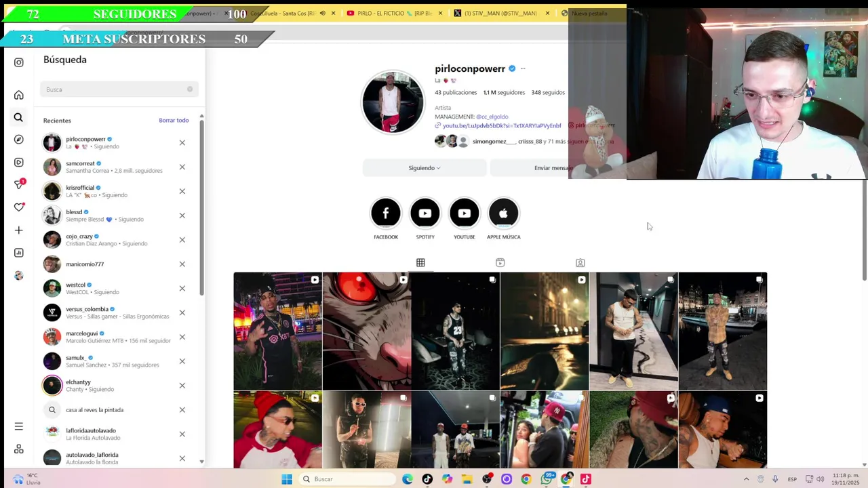Screen dimensions: 868x488
Task: Open own profile avatar in the sidebar
Action: pos(19,275)
